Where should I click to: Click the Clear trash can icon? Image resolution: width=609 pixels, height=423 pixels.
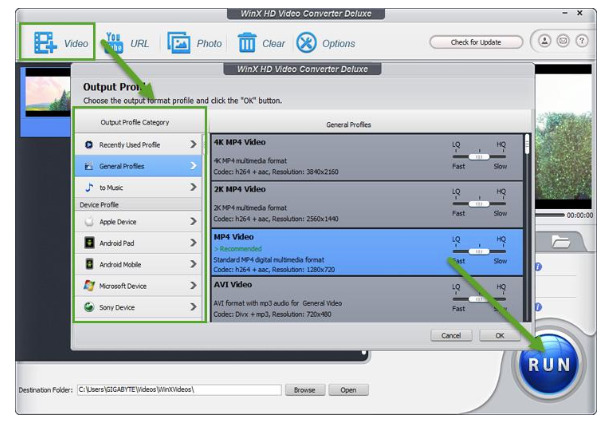(247, 42)
